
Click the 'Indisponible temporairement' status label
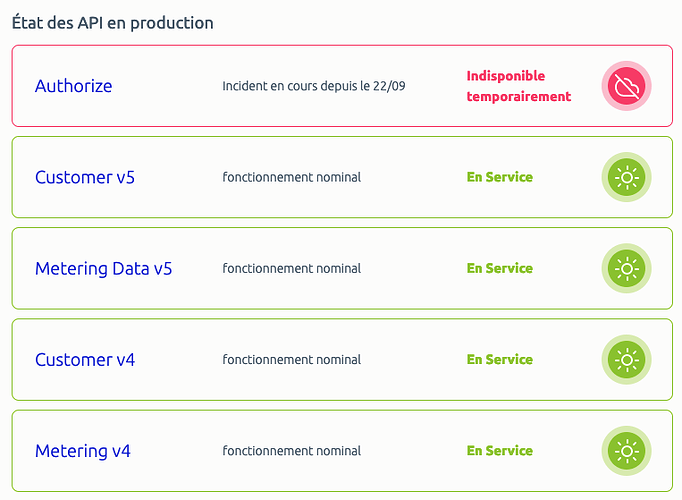click(x=518, y=86)
